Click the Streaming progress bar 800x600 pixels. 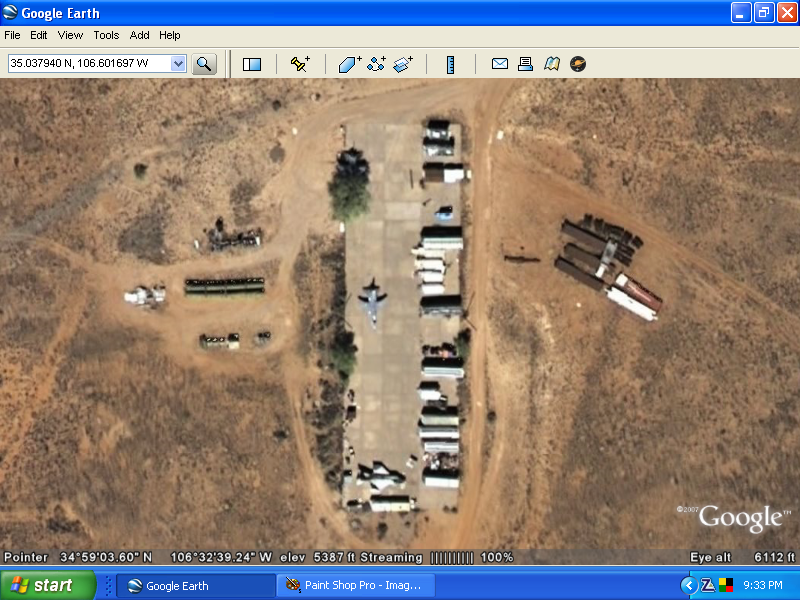452,558
